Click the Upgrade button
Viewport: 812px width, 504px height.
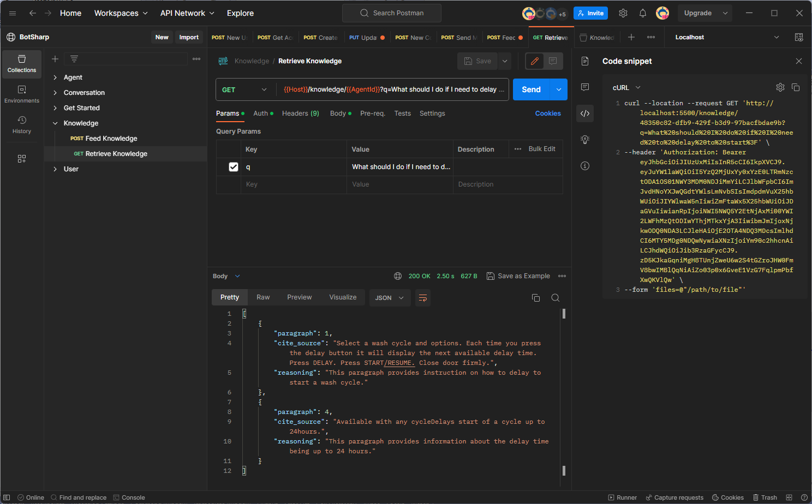click(698, 13)
